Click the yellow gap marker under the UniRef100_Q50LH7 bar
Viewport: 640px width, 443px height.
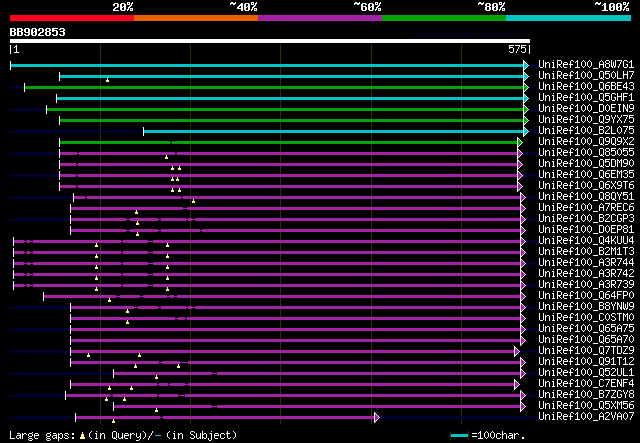click(x=107, y=80)
